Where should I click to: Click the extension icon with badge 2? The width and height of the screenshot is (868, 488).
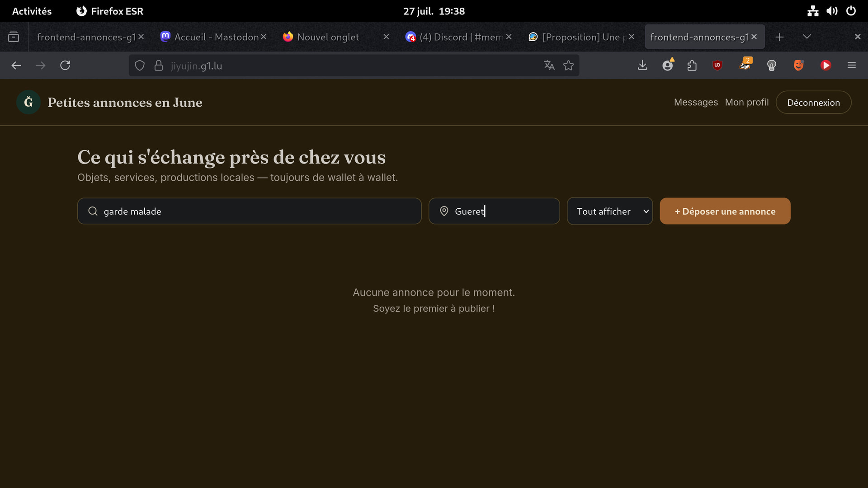pyautogui.click(x=745, y=65)
